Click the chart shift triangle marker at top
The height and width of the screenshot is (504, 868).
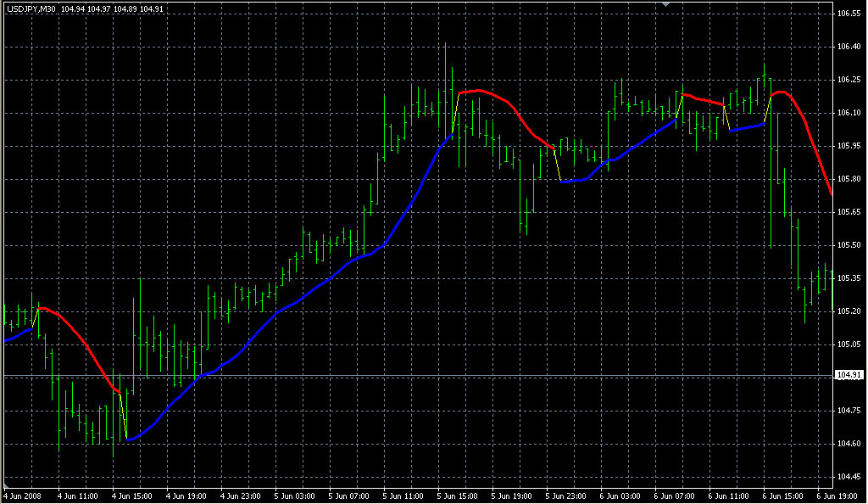point(666,4)
